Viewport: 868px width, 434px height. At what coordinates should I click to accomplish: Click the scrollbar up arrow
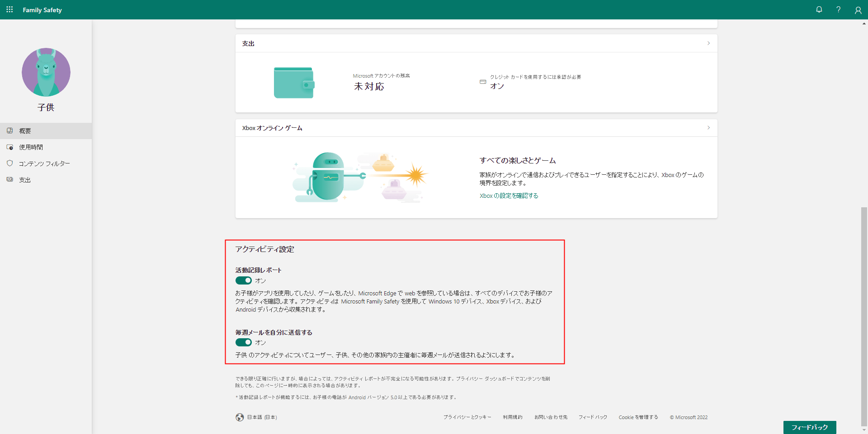coord(864,23)
